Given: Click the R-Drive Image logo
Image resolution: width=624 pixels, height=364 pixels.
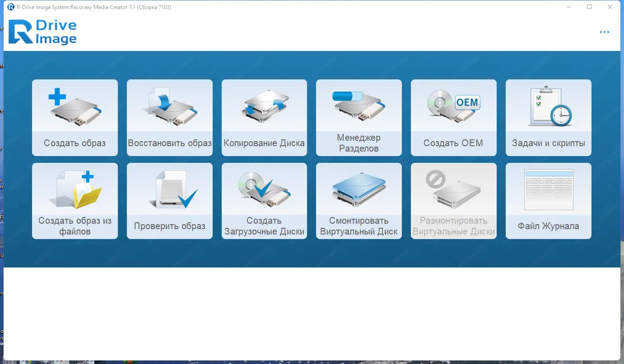Looking at the screenshot, I should [x=42, y=32].
